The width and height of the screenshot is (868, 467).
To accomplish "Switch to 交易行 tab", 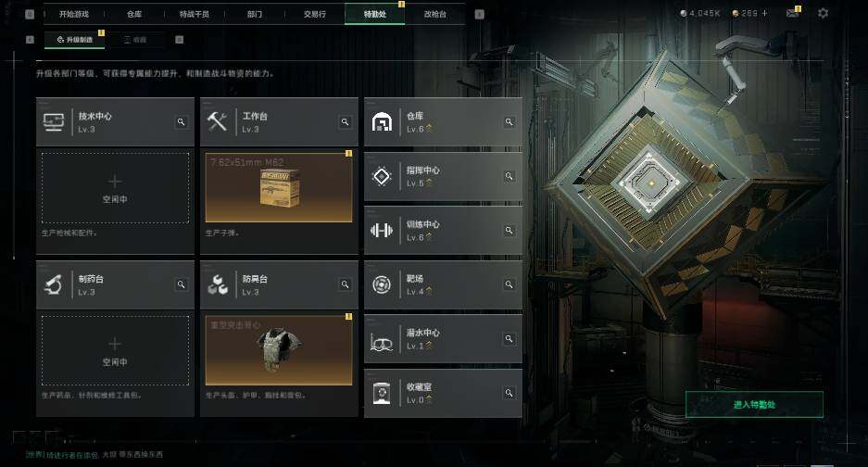I will click(314, 14).
